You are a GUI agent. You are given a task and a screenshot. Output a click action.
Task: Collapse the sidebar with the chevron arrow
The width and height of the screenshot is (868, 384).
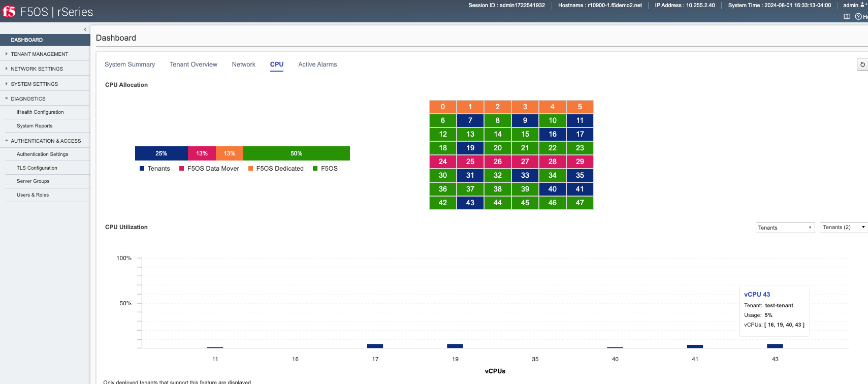[x=85, y=29]
